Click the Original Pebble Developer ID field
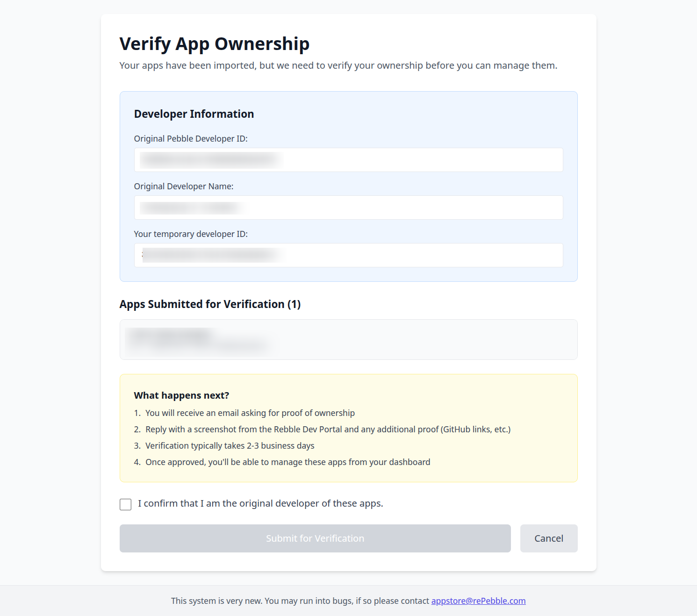 pos(348,160)
